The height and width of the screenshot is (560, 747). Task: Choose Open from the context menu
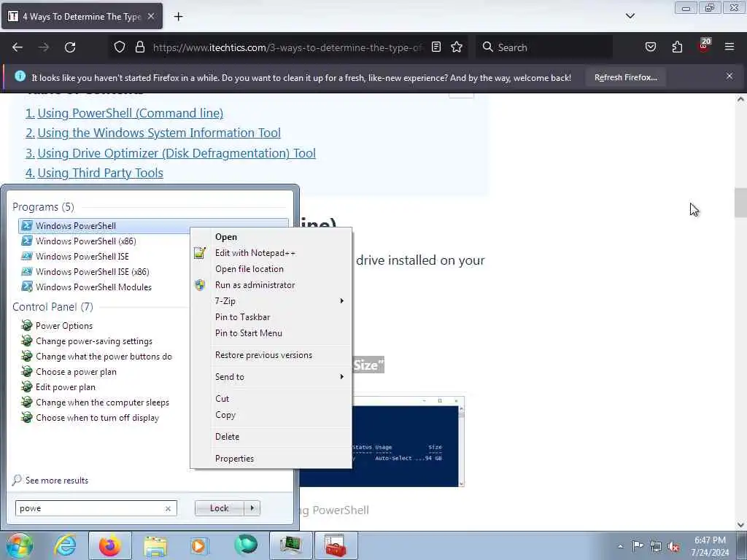271,237
